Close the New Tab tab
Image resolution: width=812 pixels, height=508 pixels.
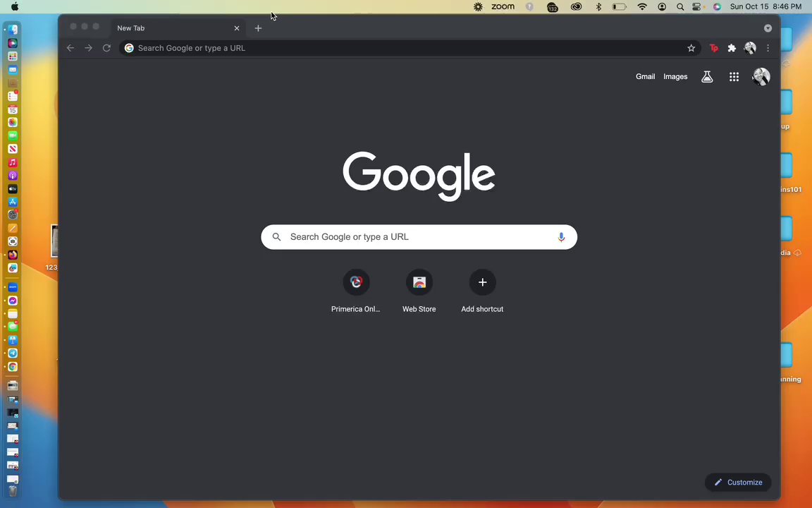click(237, 28)
